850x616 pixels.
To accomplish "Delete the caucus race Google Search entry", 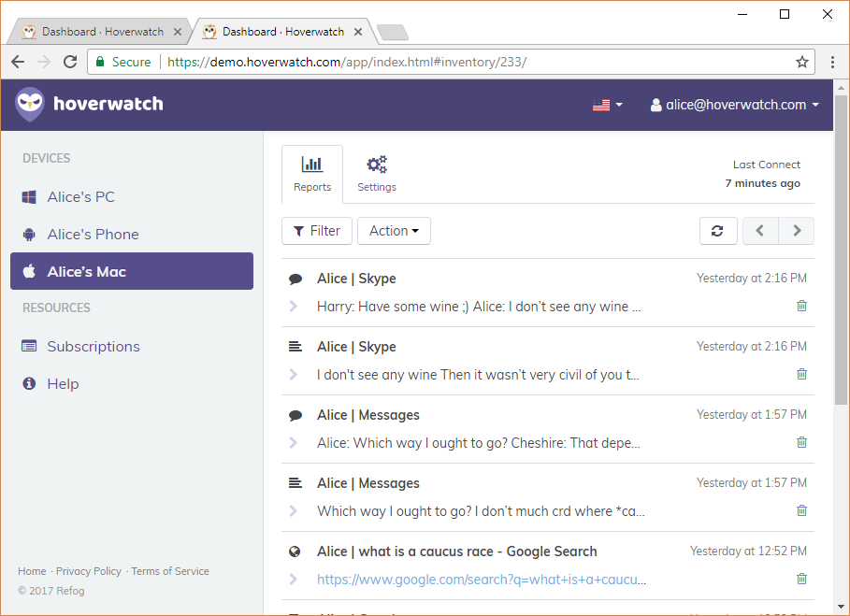I will coord(801,579).
